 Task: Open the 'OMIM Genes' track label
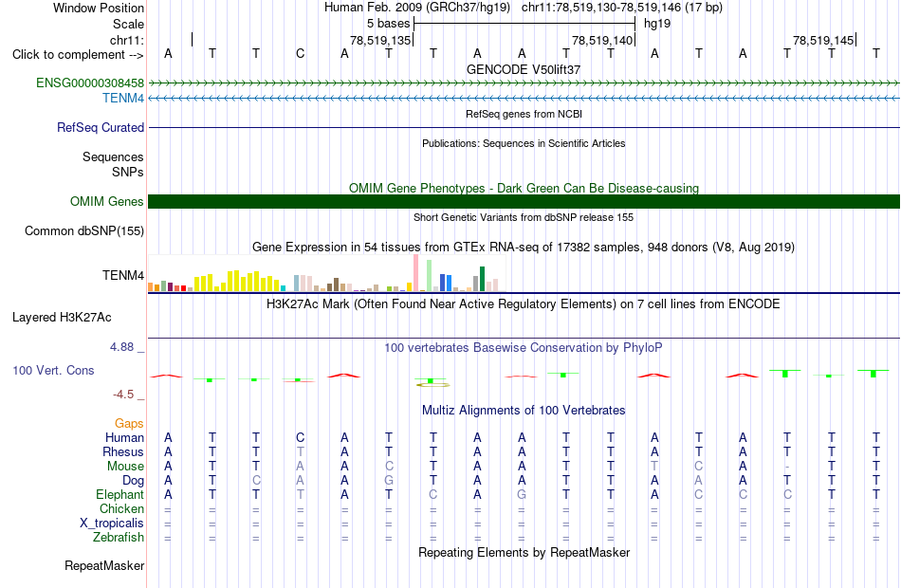(x=107, y=201)
